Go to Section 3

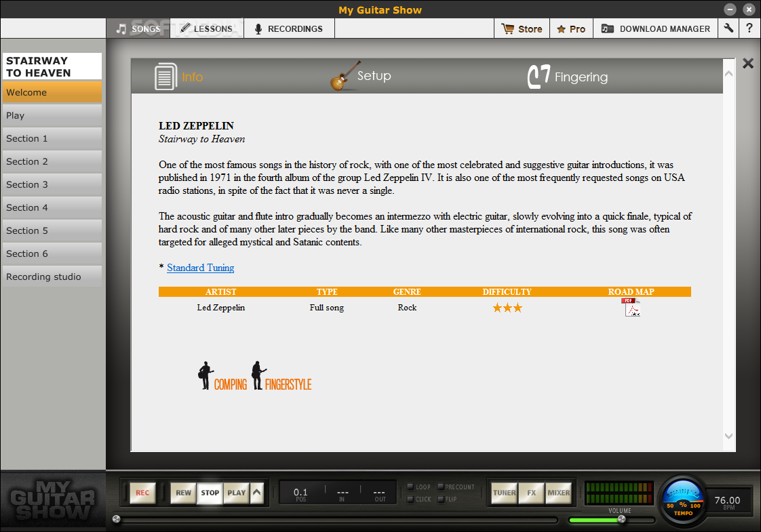click(x=52, y=184)
